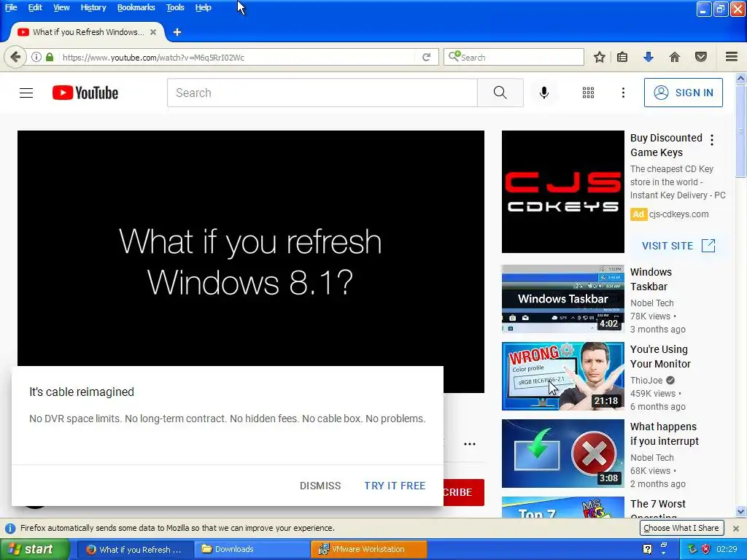Open YouTube settings three-dot menu
747x560 pixels.
point(623,93)
